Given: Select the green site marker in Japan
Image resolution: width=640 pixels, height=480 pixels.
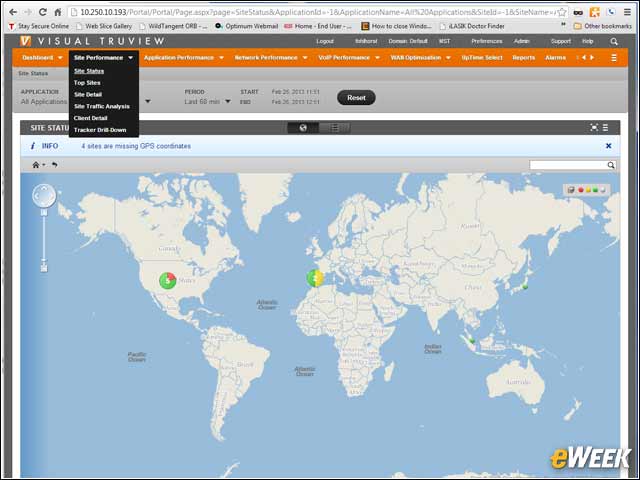Looking at the screenshot, I should (x=525, y=287).
